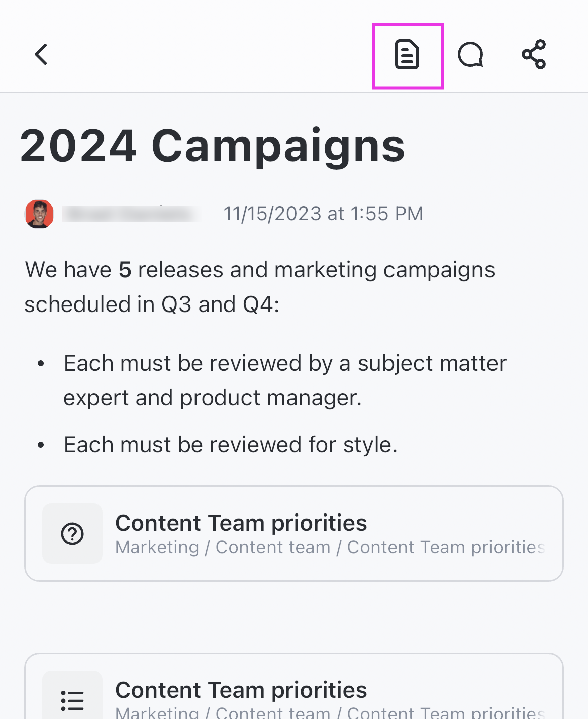Tap the author's profile avatar

(x=39, y=214)
